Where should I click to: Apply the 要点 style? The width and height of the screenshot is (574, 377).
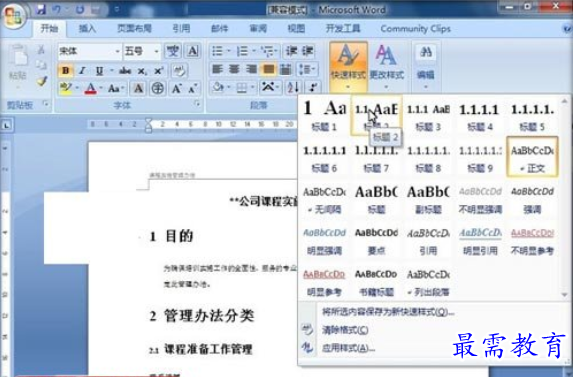pyautogui.click(x=376, y=241)
